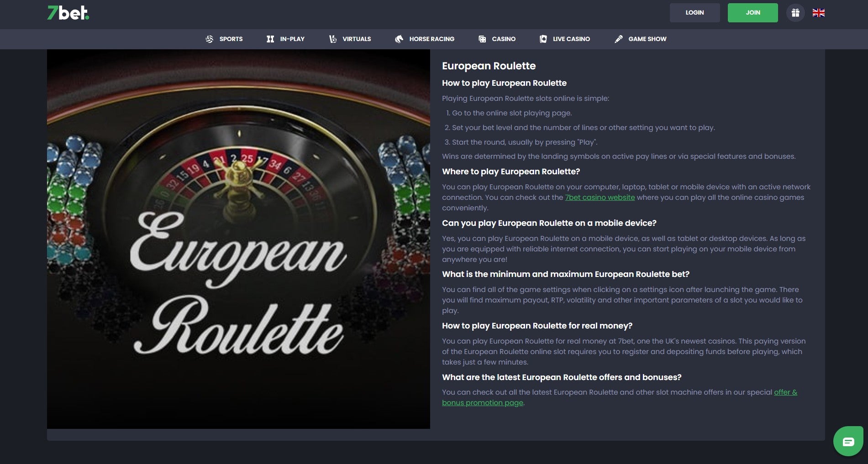Select the Casino menu item
Viewport: 868px width, 464px height.
(x=503, y=39)
